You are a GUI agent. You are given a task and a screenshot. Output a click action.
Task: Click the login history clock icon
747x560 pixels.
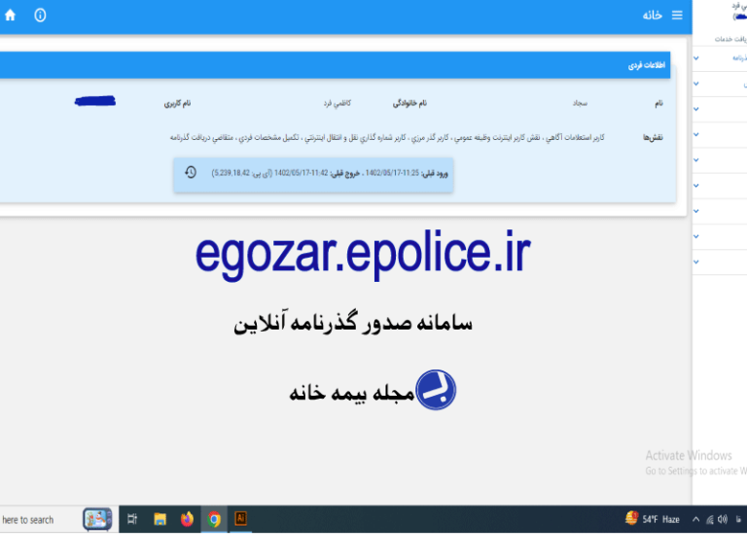pos(191,172)
